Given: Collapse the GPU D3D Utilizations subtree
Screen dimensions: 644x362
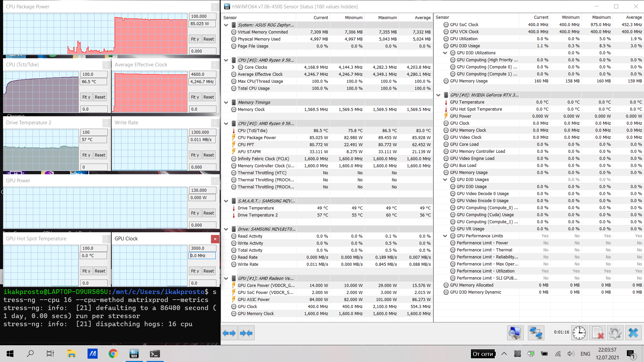Looking at the screenshot, I should (445, 53).
